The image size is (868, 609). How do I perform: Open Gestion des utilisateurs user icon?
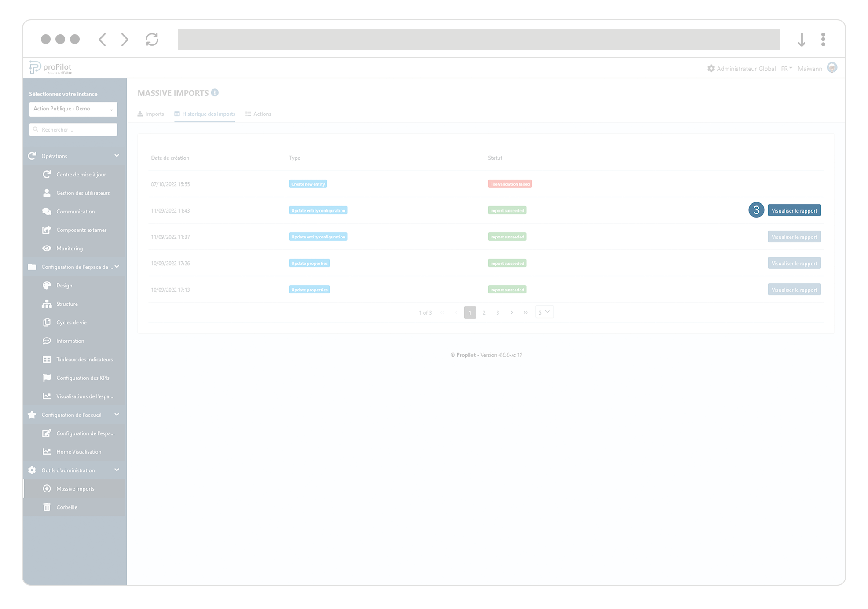47,193
